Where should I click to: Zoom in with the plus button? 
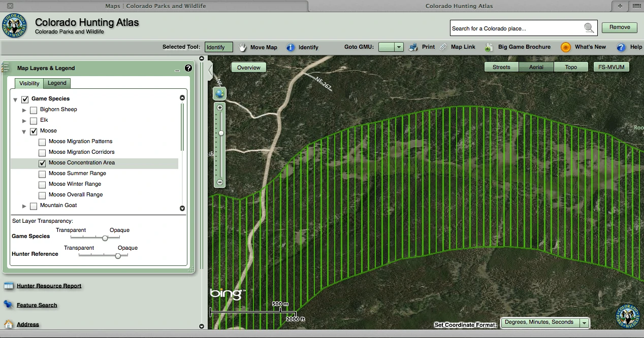(220, 108)
